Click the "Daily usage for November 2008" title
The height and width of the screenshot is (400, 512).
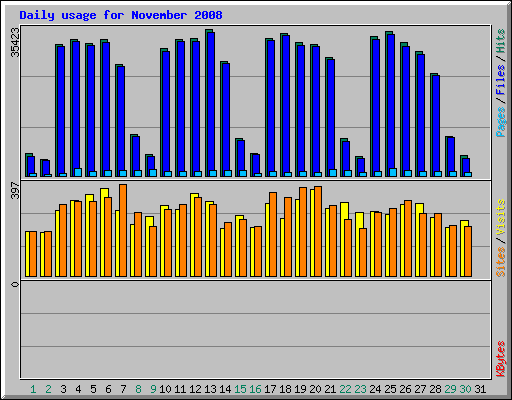[121, 15]
